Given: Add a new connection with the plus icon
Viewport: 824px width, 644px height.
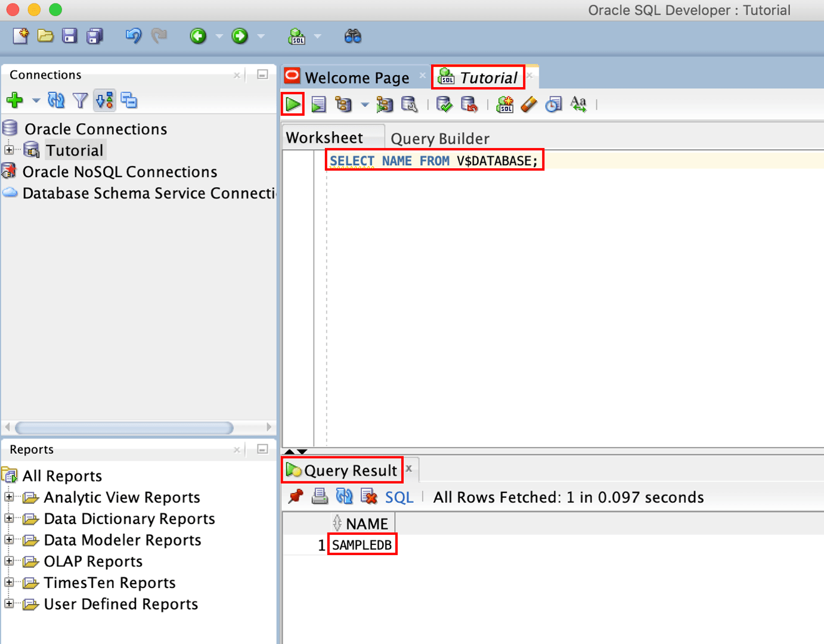Looking at the screenshot, I should coord(14,100).
